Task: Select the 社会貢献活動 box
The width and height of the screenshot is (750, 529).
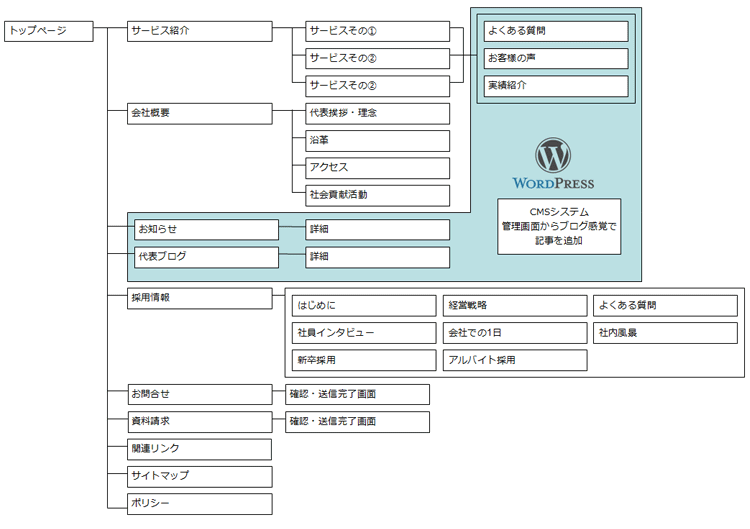Action: pos(377,195)
